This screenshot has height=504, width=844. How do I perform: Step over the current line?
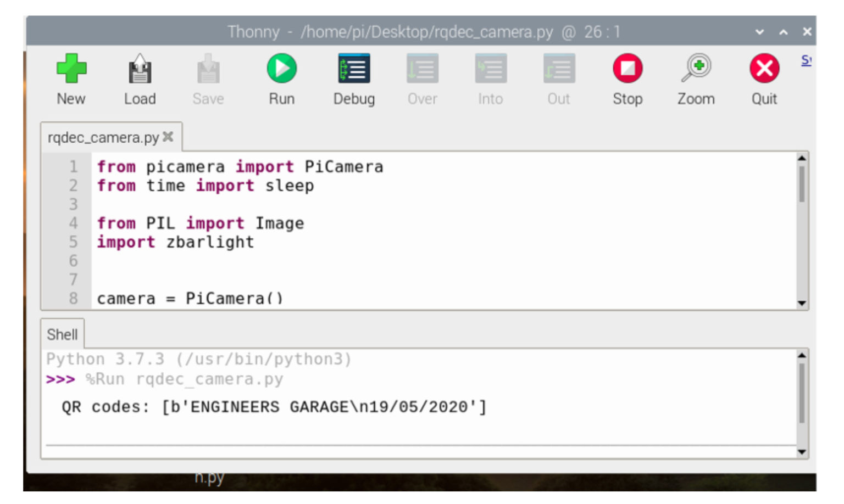click(421, 77)
